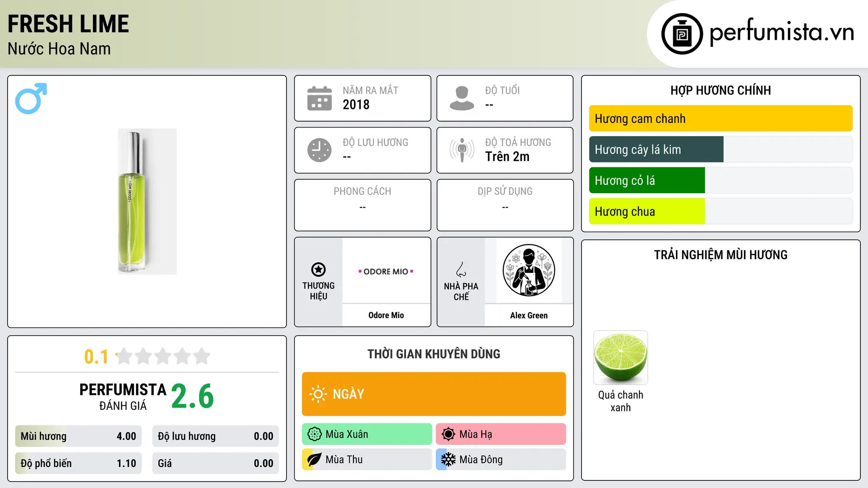Click the 0.1 user rating number

click(x=96, y=357)
